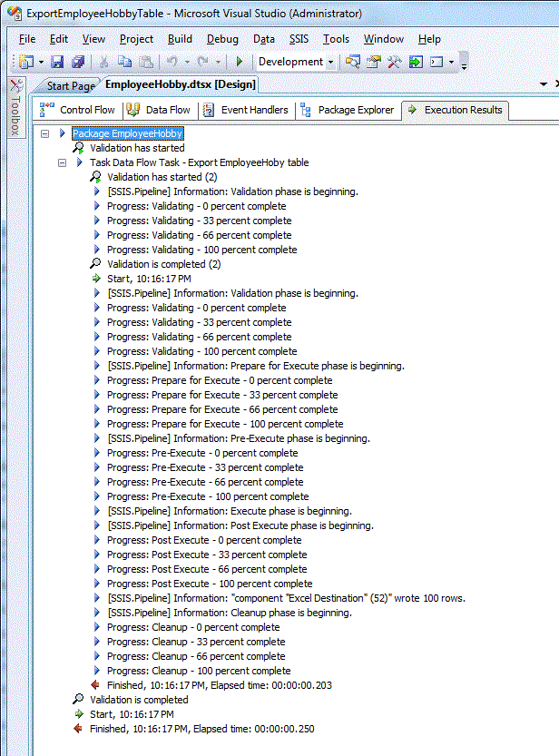The image size is (559, 756).
Task: Click the New Project toolbar icon
Action: click(x=27, y=62)
